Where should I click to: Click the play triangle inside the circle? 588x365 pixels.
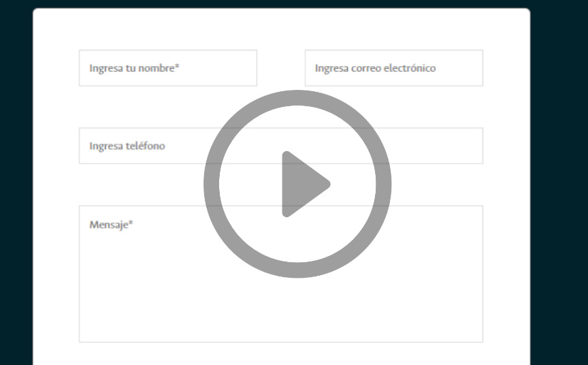tap(305, 184)
